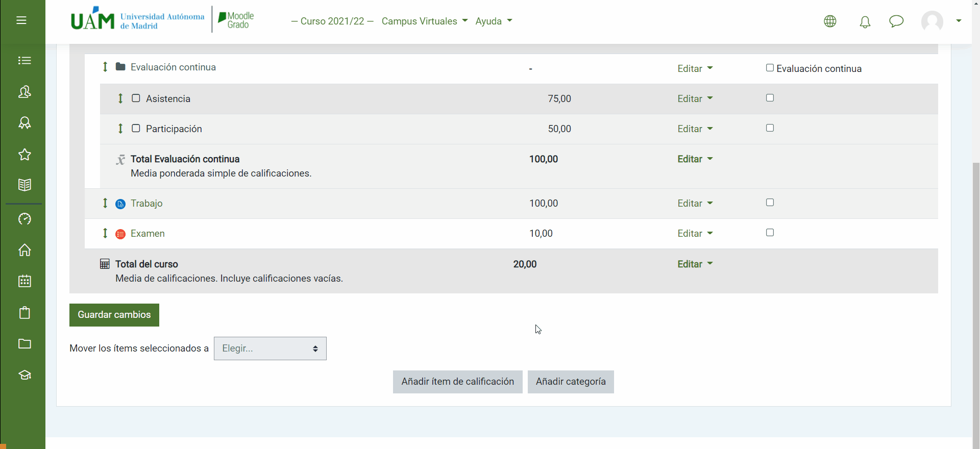Viewport: 980px width, 449px height.
Task: Click the home icon in the sidebar
Action: tap(24, 250)
